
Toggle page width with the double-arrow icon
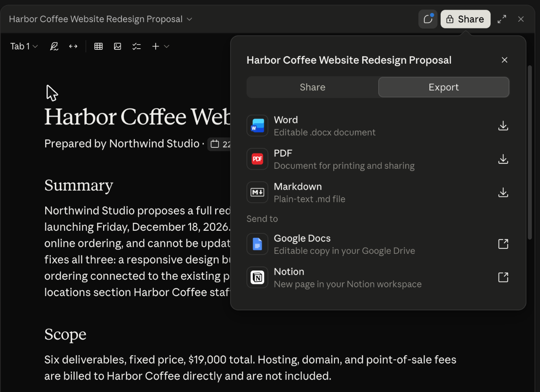coord(73,46)
